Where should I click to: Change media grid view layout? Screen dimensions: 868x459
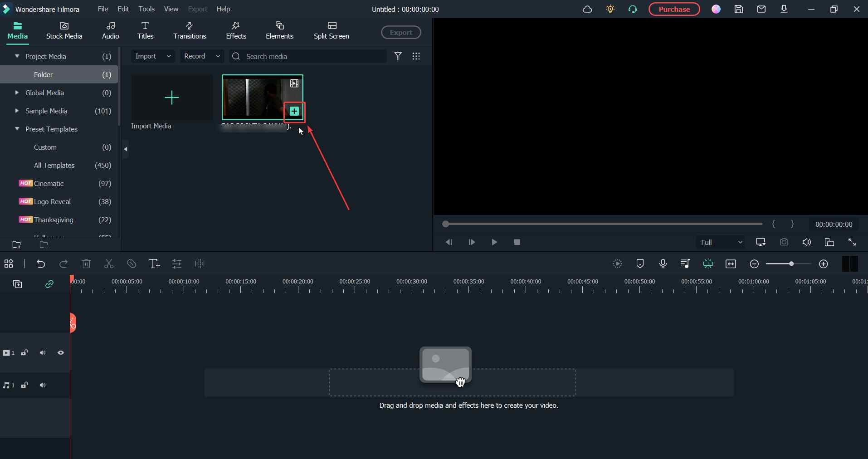(x=416, y=56)
